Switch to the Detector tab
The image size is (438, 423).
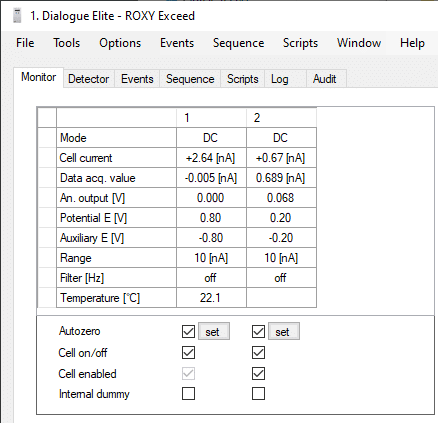pos(88,79)
